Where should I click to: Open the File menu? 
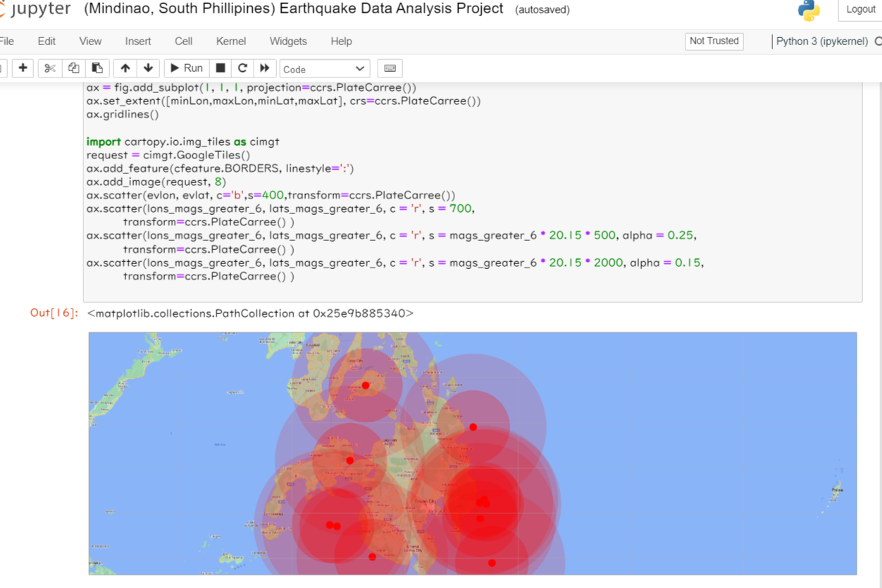[7, 41]
